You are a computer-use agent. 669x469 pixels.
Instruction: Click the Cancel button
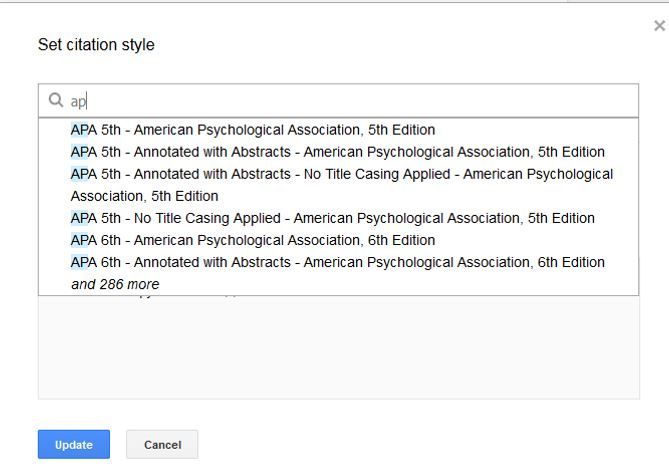coord(162,445)
